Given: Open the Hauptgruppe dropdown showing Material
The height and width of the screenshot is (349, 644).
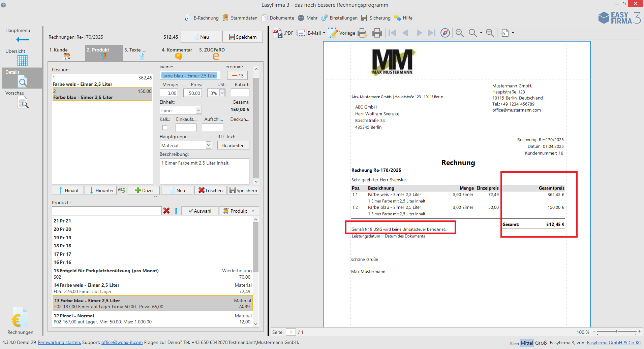Looking at the screenshot, I should tap(208, 145).
